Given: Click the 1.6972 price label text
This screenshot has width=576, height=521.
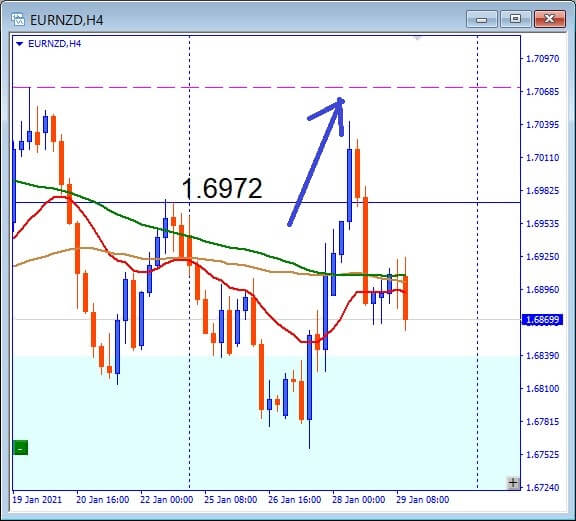Looking at the screenshot, I should [x=222, y=188].
